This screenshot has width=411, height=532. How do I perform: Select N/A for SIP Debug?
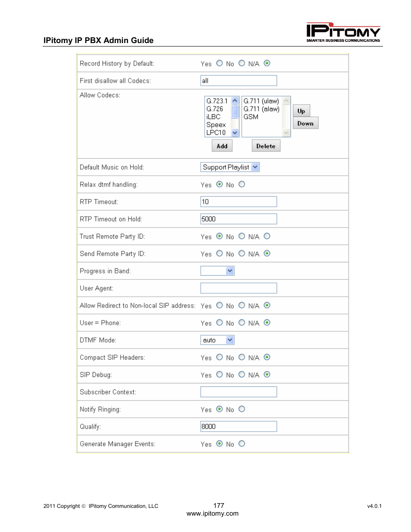(267, 374)
